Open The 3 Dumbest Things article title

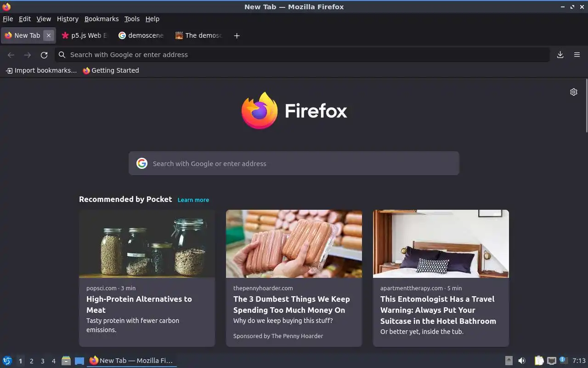(x=292, y=305)
